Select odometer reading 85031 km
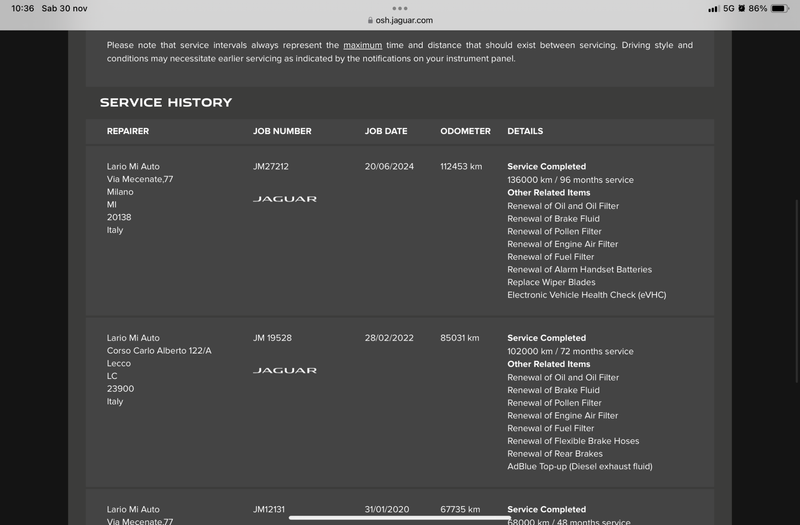This screenshot has height=525, width=800. click(459, 338)
